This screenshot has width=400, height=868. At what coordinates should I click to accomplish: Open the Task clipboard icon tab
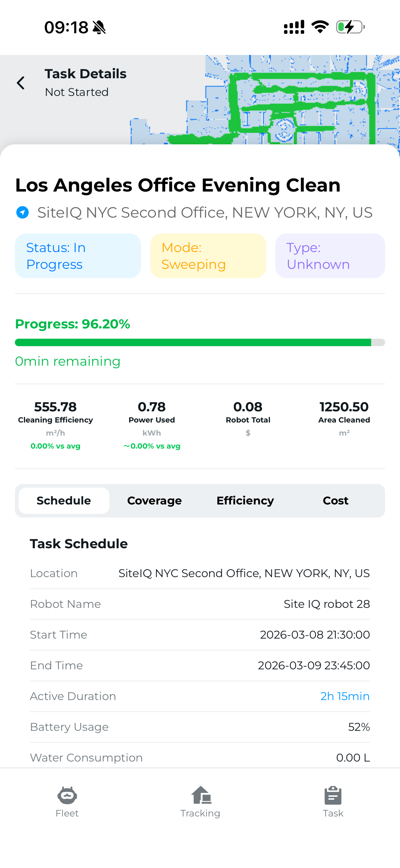tap(333, 802)
